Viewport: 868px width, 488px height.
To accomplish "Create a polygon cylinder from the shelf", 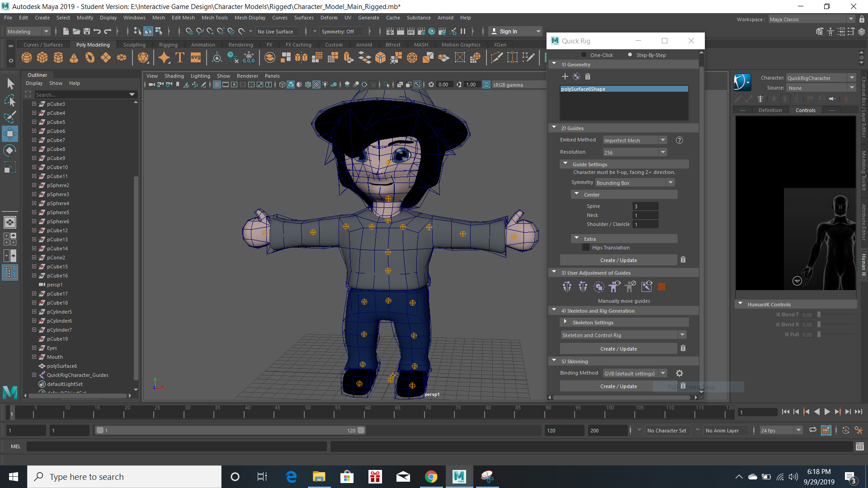I will click(58, 58).
